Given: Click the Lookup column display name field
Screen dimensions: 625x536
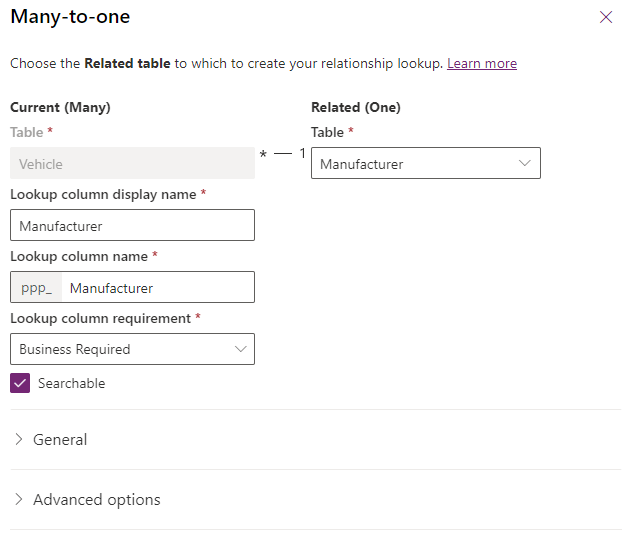Looking at the screenshot, I should click(132, 226).
